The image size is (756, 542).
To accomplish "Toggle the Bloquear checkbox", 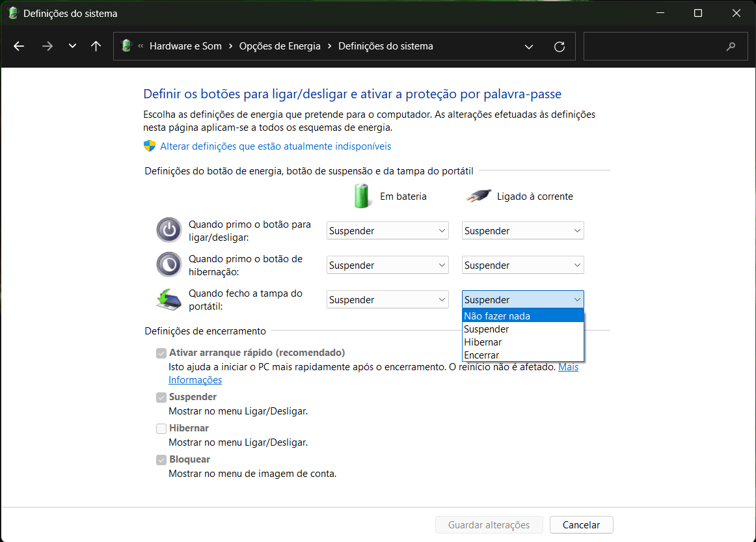I will [x=161, y=459].
